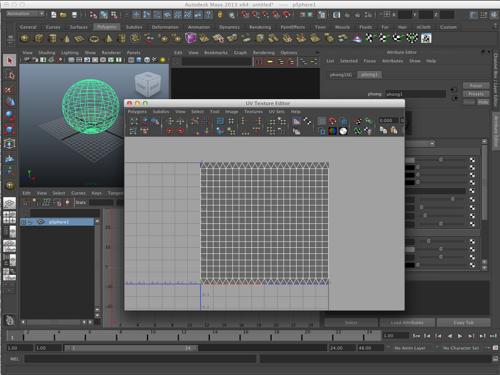Viewport: 500px width, 375px height.
Task: Toggle the last checker map button in Attribute Editor
Action: 472,265
